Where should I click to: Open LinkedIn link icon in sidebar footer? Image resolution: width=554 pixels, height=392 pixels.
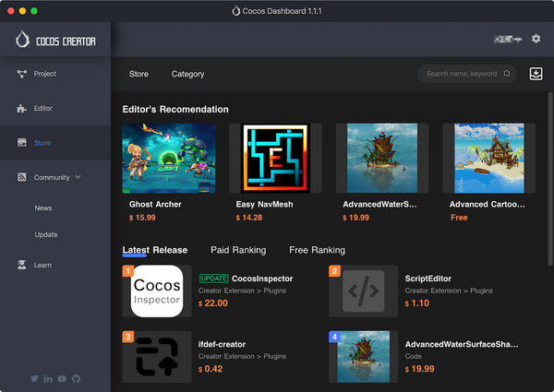[48, 378]
